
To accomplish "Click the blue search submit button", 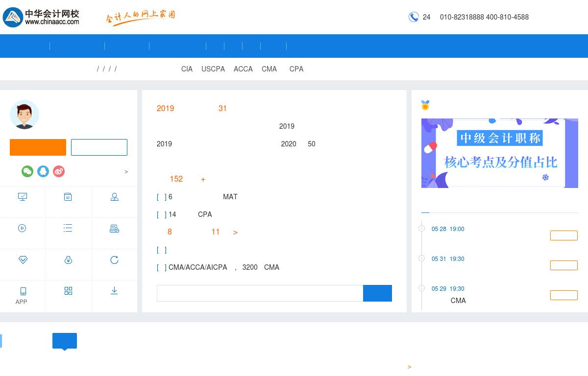I will click(x=377, y=293).
